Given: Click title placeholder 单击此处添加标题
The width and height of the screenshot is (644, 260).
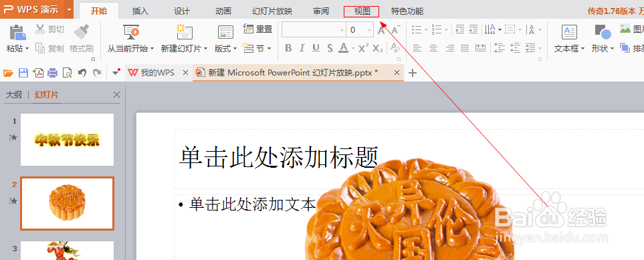Looking at the screenshot, I should [x=278, y=157].
